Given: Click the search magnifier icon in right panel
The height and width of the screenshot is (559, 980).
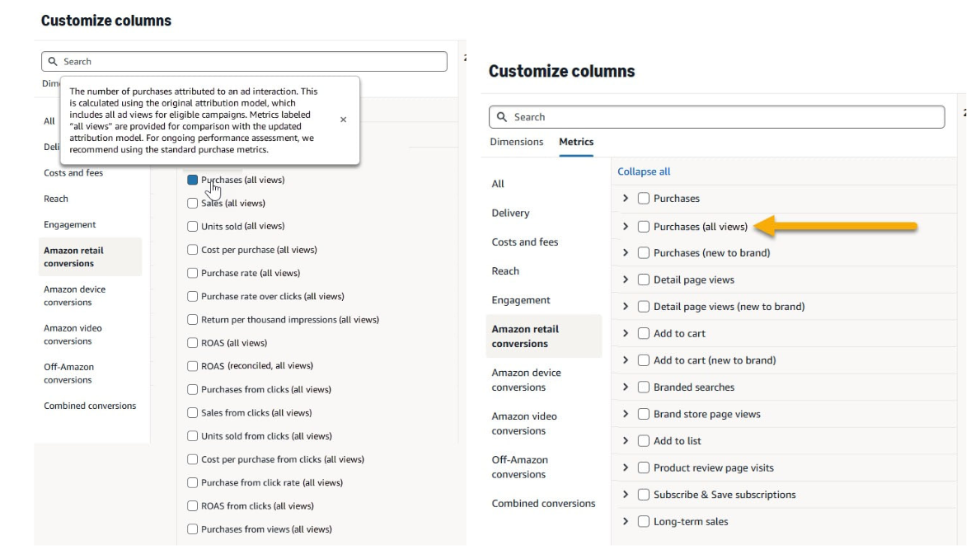Looking at the screenshot, I should (502, 117).
